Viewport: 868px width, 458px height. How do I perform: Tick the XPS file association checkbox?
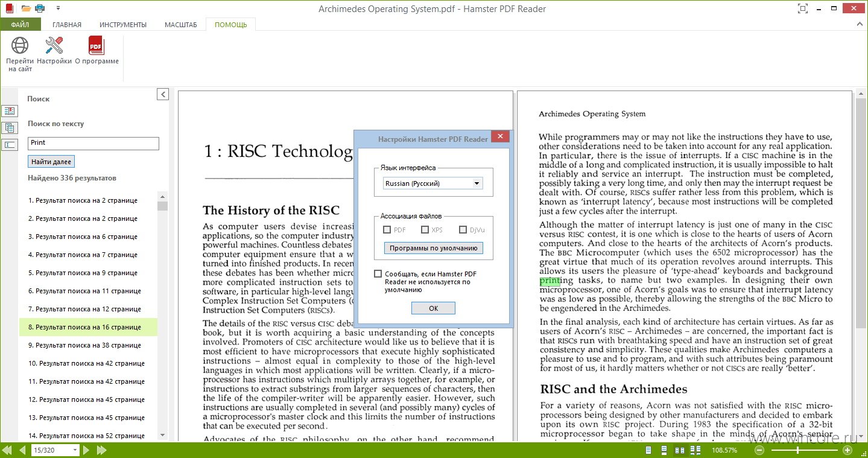(425, 230)
